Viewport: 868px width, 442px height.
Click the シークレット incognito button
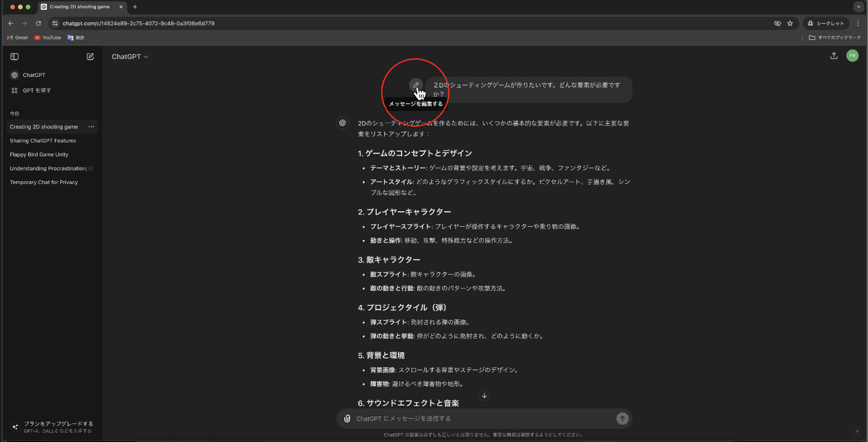point(826,23)
